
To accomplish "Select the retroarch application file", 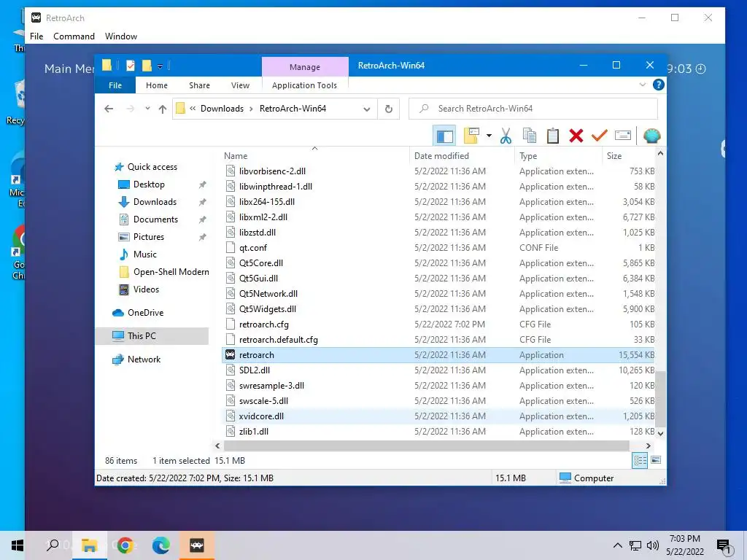I will [438, 355].
